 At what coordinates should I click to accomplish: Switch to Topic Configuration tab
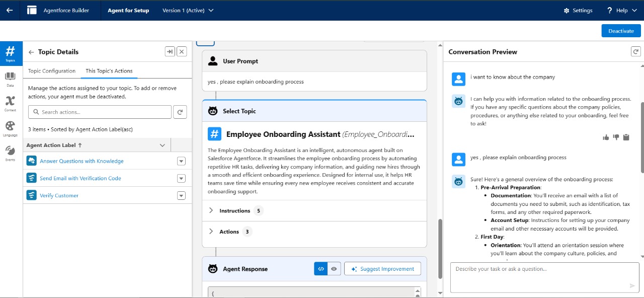(x=52, y=71)
